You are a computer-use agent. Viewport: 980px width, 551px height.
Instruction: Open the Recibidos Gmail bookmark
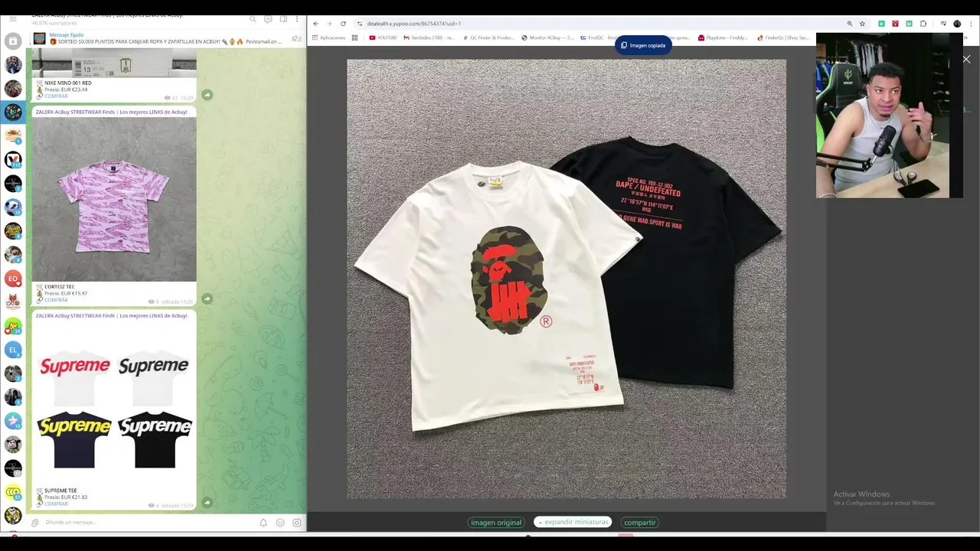click(x=429, y=37)
